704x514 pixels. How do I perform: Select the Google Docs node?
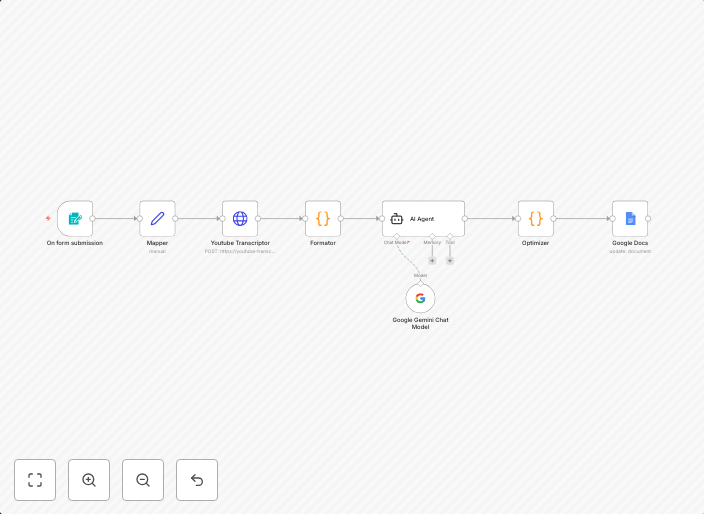[630, 218]
